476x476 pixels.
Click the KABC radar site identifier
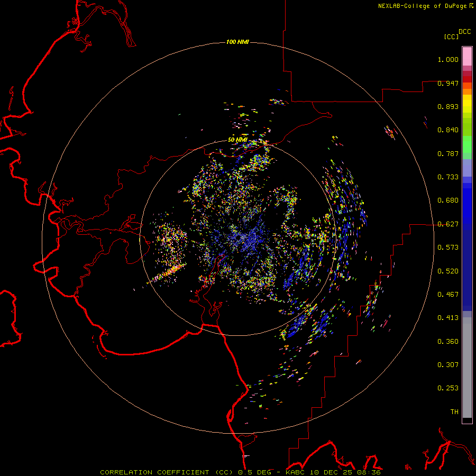point(296,472)
